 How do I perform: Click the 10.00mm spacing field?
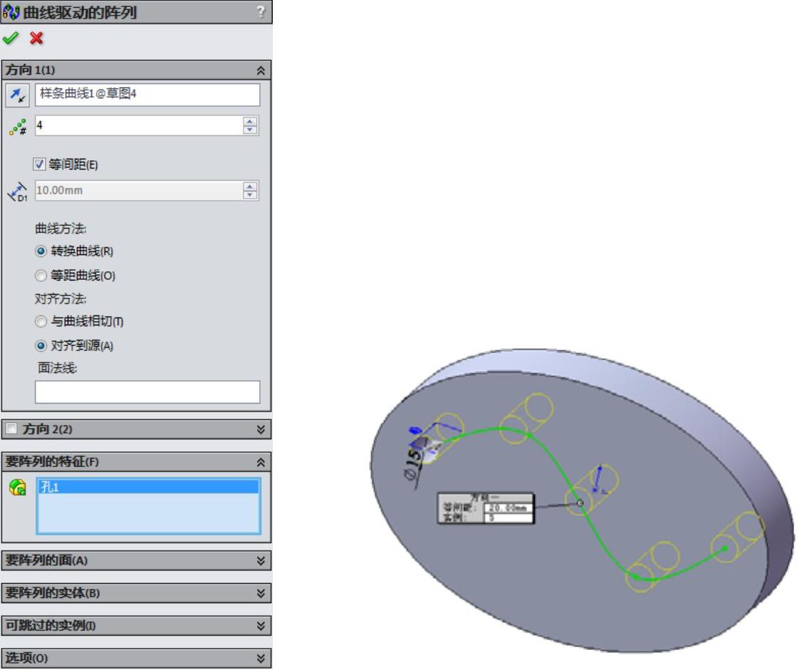coord(139,191)
